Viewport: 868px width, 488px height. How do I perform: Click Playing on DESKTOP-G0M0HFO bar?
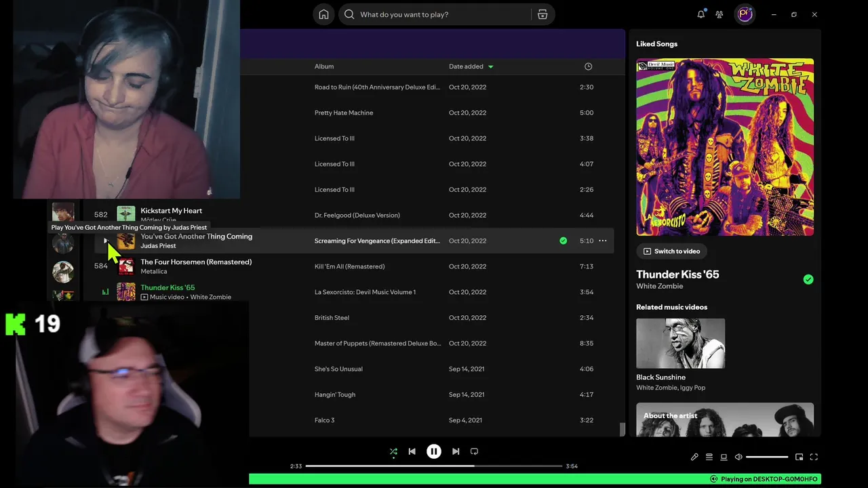(535, 479)
